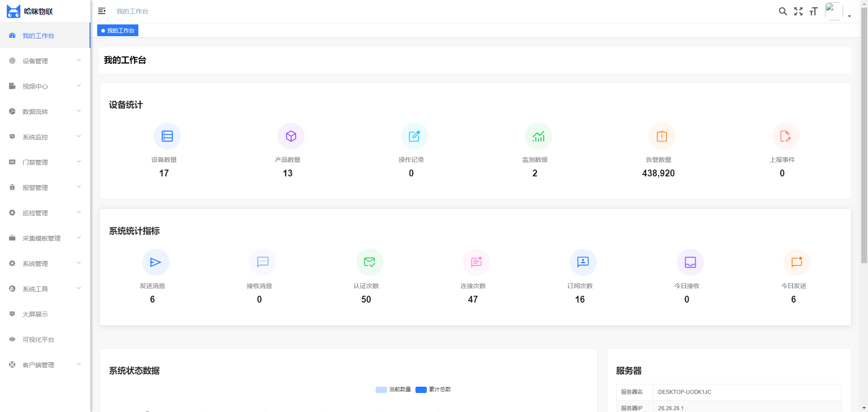This screenshot has height=412, width=868.
Task: Toggle the 累计总数 chart legend series
Action: pyautogui.click(x=433, y=389)
